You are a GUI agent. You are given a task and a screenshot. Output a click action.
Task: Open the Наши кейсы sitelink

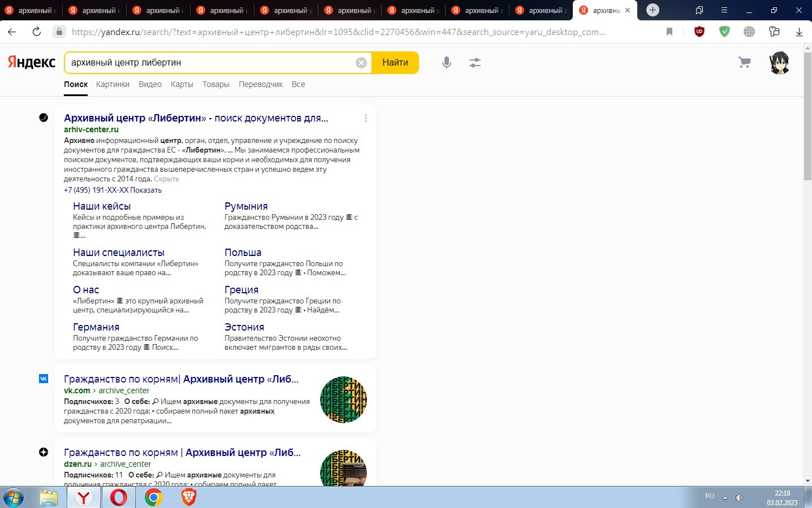102,206
